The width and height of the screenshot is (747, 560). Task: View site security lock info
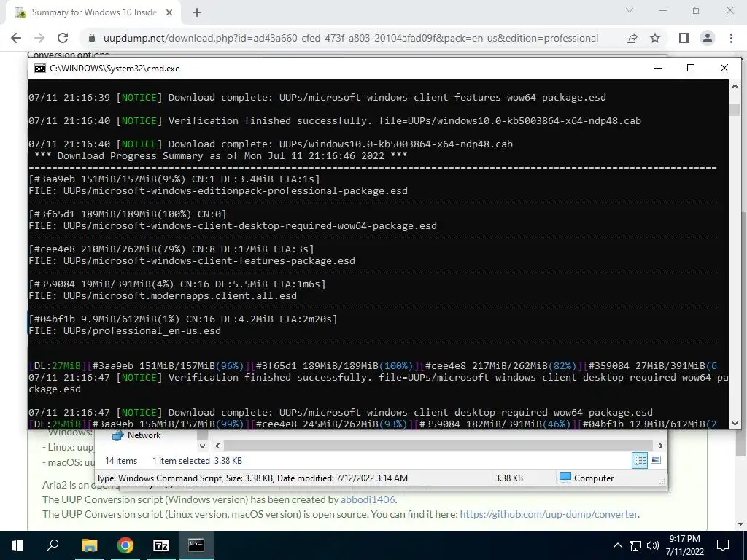pyautogui.click(x=93, y=38)
